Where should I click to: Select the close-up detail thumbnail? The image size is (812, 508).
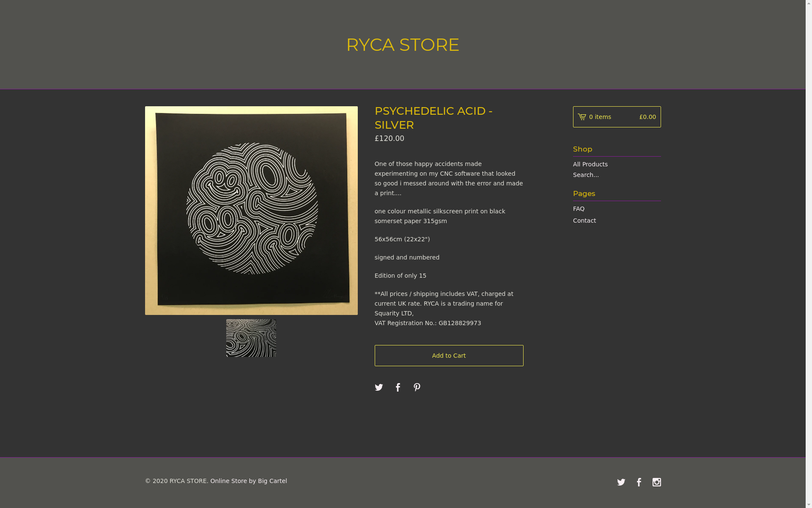click(x=251, y=338)
